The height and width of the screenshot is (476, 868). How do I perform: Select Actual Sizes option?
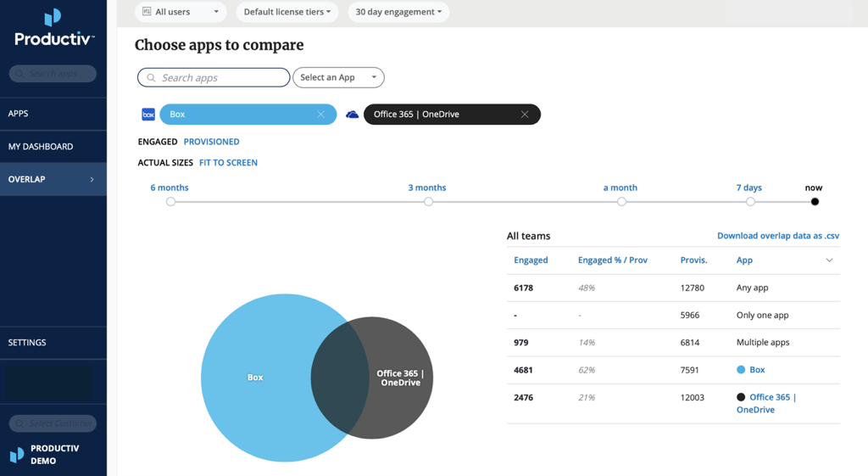165,162
